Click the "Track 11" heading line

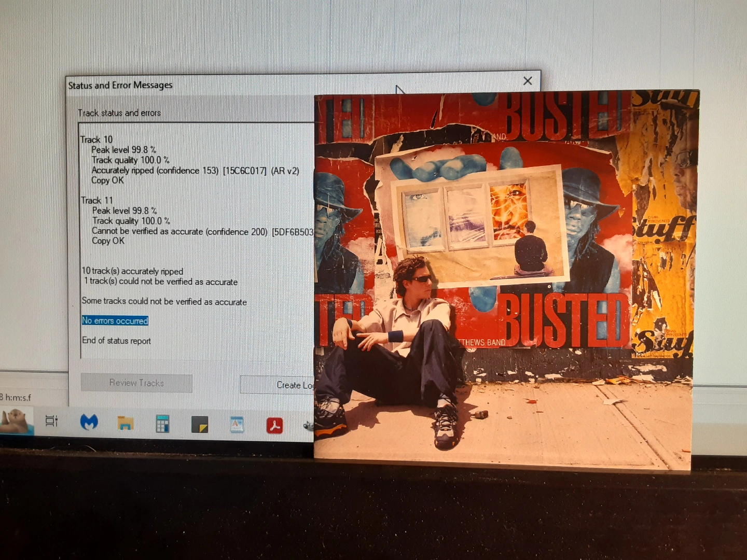[x=97, y=200]
